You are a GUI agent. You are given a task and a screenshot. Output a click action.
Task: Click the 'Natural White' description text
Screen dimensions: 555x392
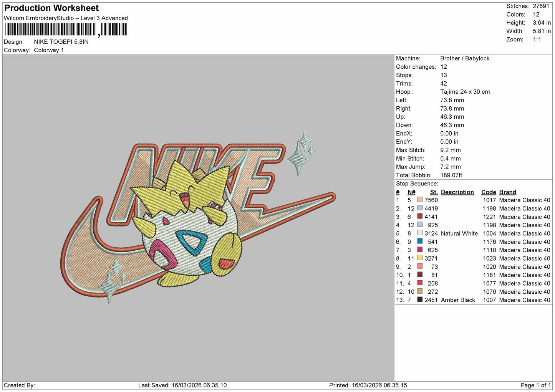click(x=459, y=233)
